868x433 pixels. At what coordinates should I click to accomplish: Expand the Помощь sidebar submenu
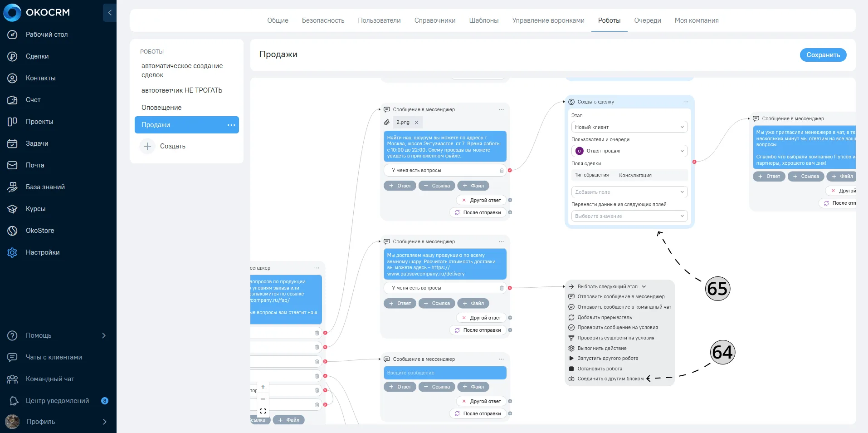[x=104, y=335]
